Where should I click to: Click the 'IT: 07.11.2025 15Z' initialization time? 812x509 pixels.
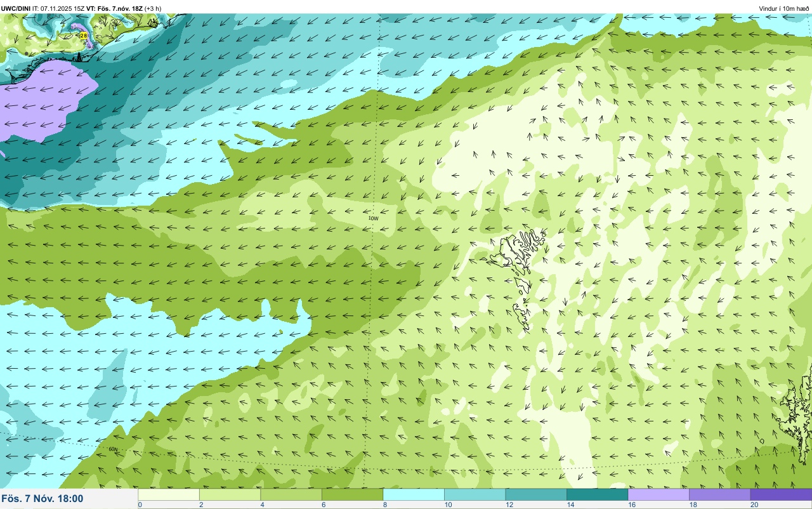tap(59, 8)
